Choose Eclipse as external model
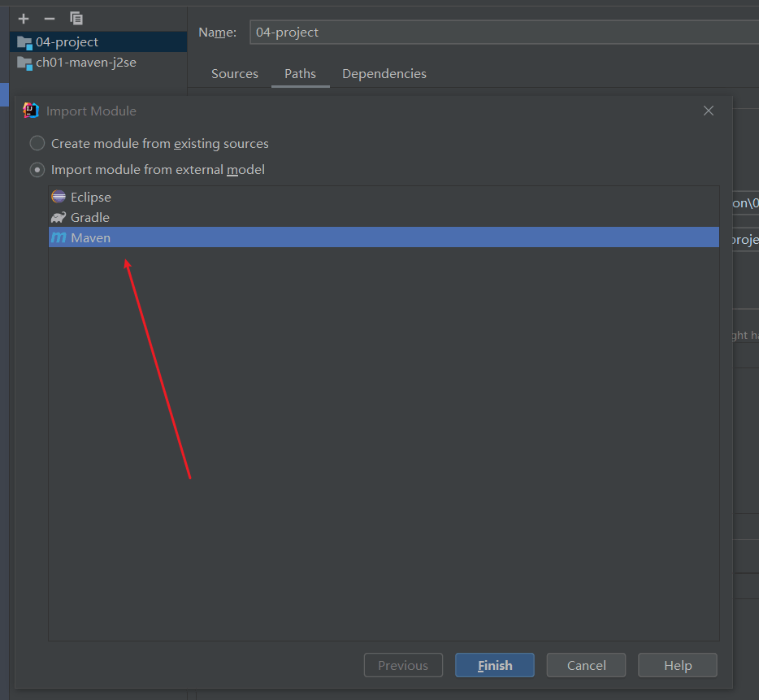The height and width of the screenshot is (700, 759). (384, 198)
